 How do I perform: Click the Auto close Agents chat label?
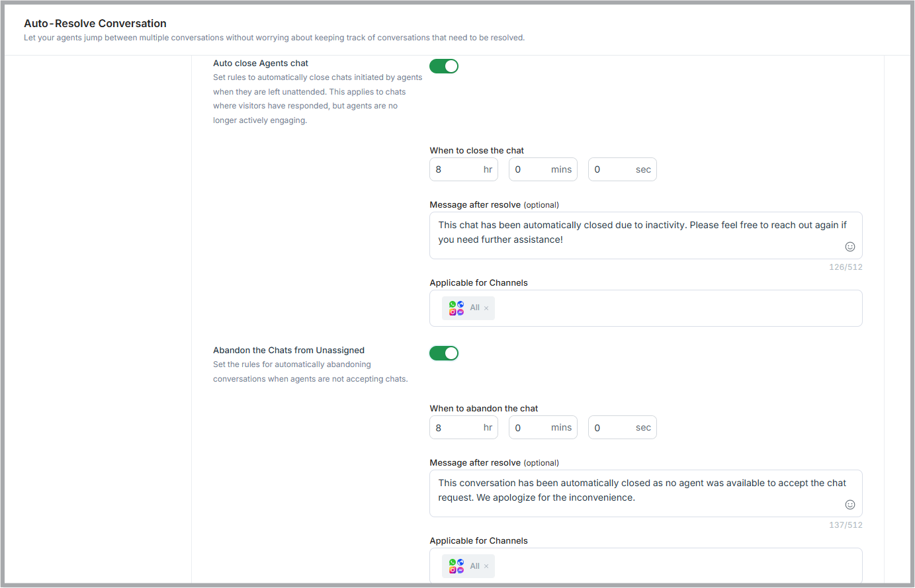pyautogui.click(x=261, y=63)
